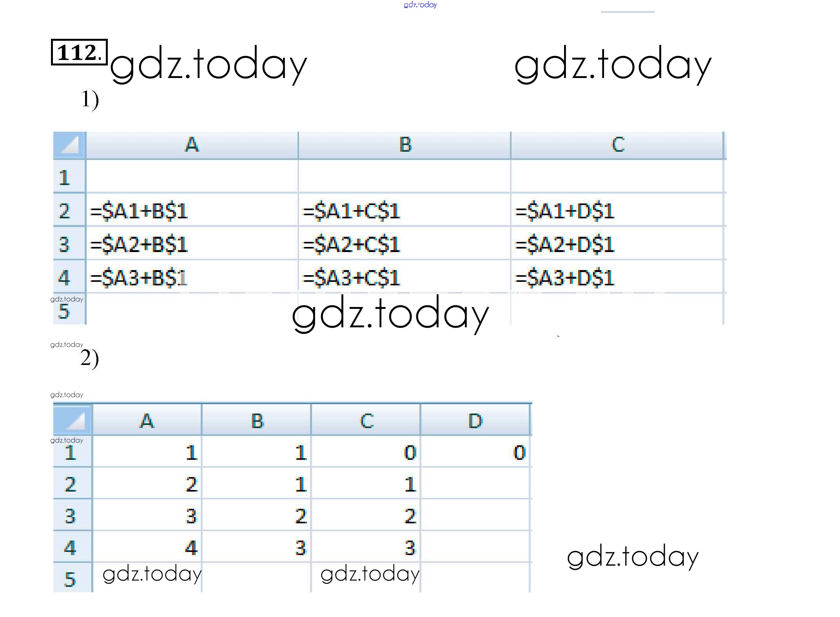Click the cell with formula =$A3+C$1
The width and height of the screenshot is (840, 617).
404,277
